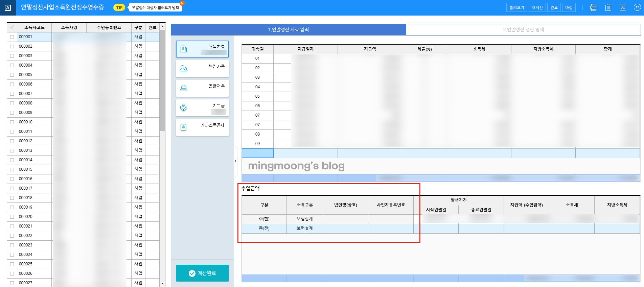Check the box for row 000008
The width and height of the screenshot is (644, 287).
(x=12, y=103)
